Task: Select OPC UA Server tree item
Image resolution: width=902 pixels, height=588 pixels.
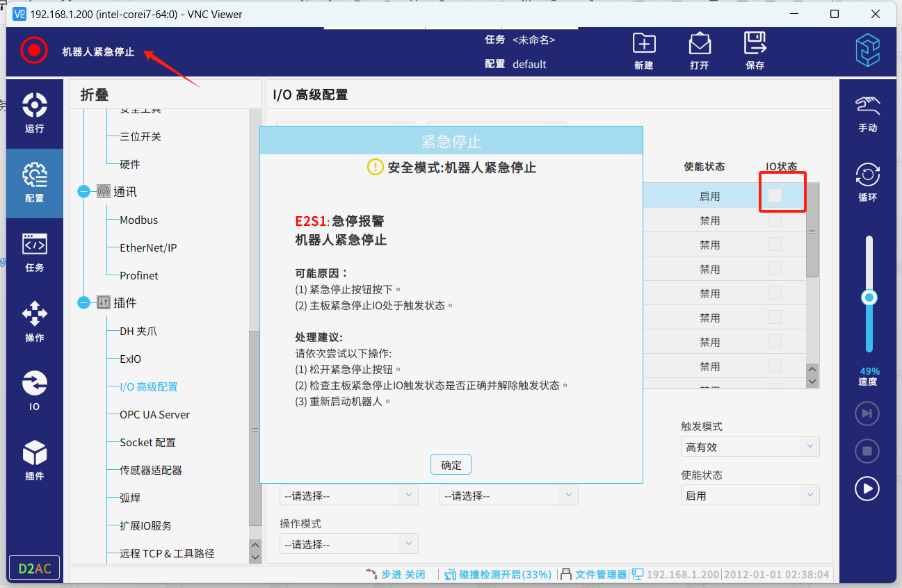Action: pos(154,414)
